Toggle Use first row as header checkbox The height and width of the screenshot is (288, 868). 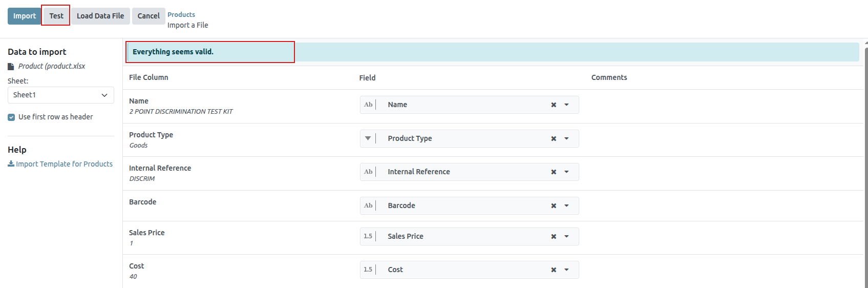pyautogui.click(x=11, y=117)
